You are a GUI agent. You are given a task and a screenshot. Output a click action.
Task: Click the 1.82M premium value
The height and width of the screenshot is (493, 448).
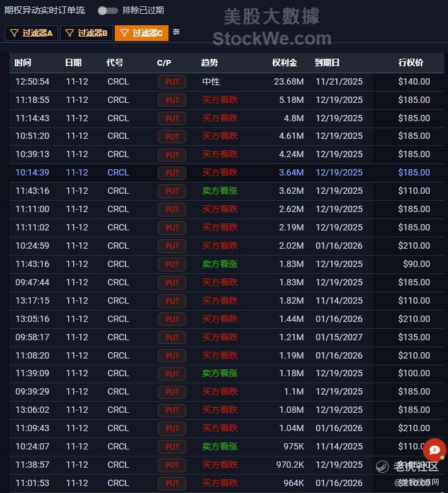coord(292,300)
